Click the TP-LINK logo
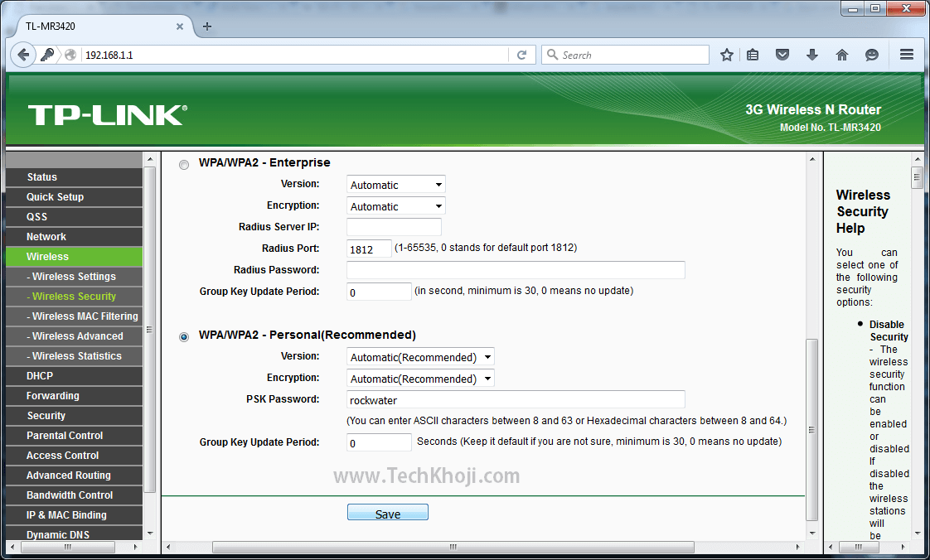930x560 pixels. click(108, 115)
